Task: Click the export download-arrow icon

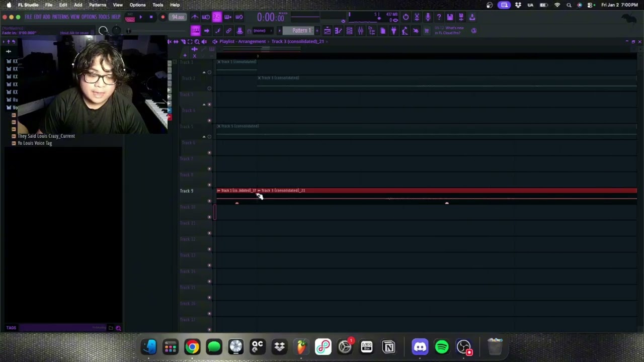Action: point(472,17)
